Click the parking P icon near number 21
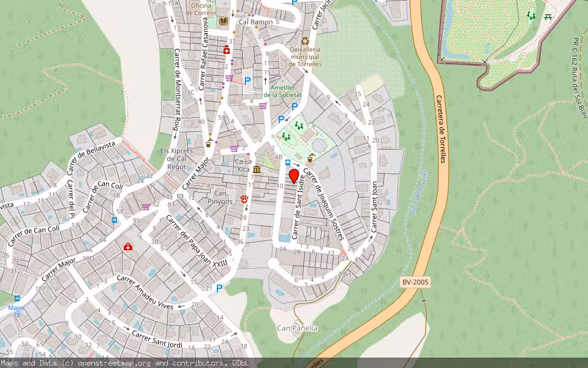The width and height of the screenshot is (588, 368). 219,288
